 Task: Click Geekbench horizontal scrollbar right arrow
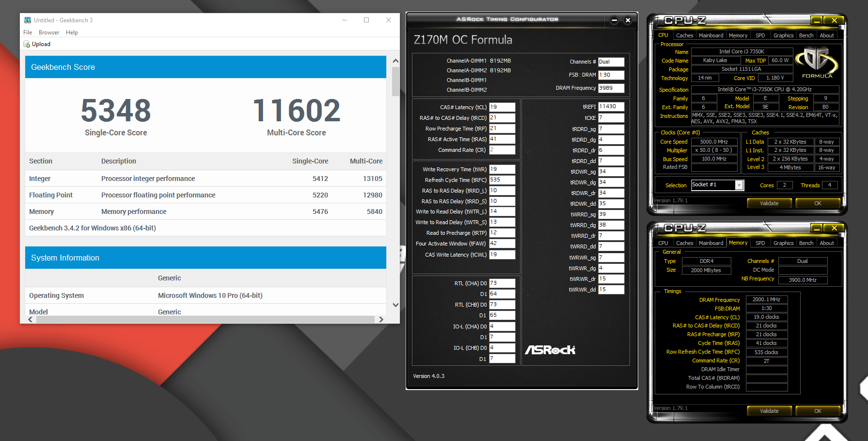click(381, 319)
